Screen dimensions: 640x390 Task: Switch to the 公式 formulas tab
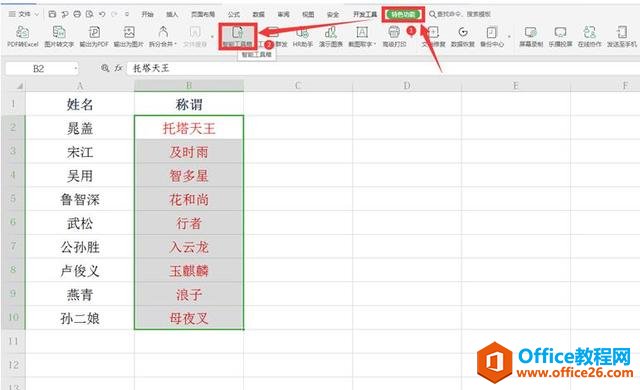(234, 14)
